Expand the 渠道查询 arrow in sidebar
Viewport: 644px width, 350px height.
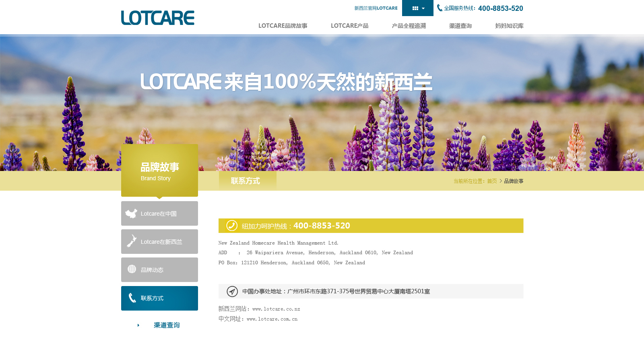(x=138, y=325)
